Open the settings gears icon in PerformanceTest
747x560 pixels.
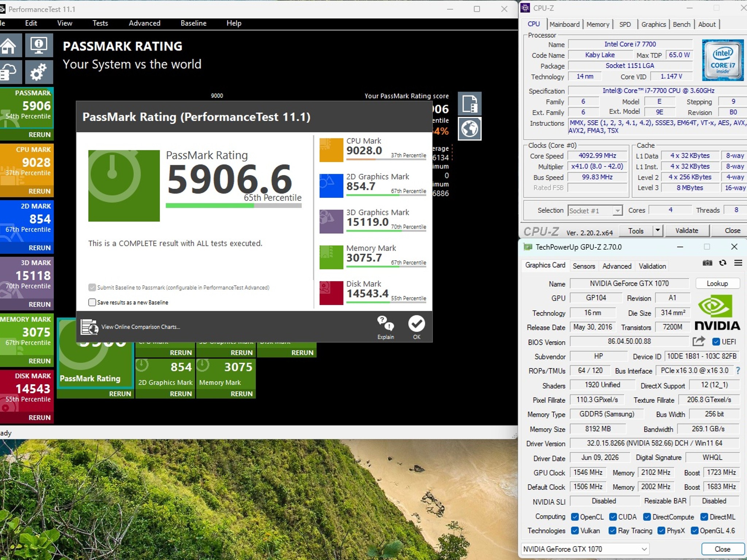click(39, 72)
